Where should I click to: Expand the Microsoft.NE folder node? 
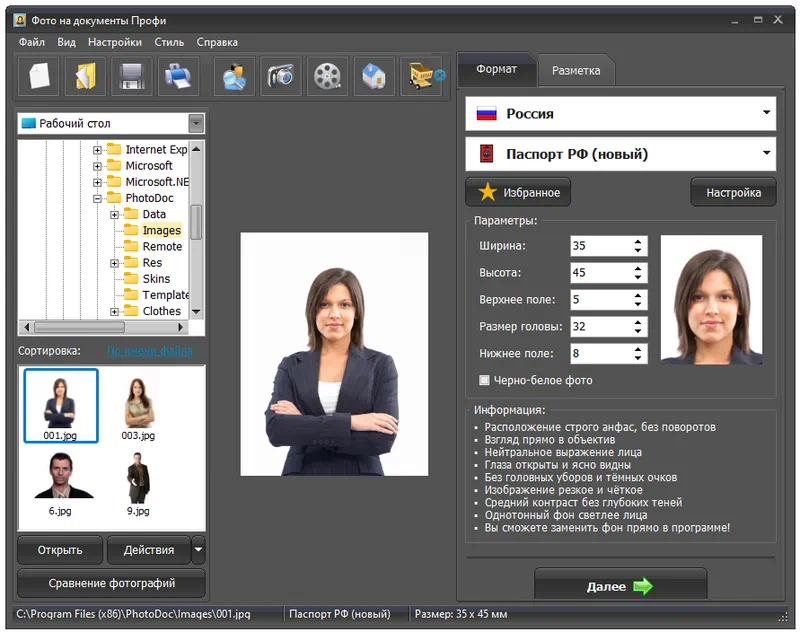click(97, 182)
